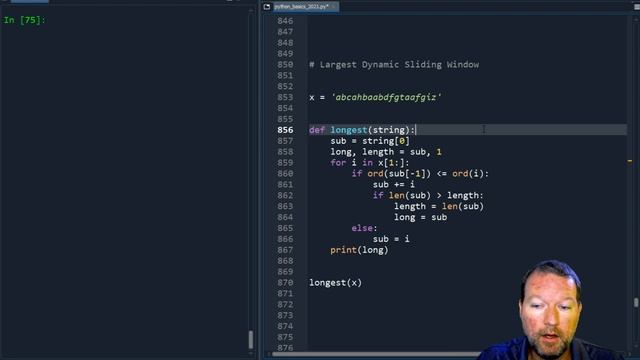This screenshot has height=360, width=640.
Task: Click the 'print(long)' statement
Action: pos(359,250)
